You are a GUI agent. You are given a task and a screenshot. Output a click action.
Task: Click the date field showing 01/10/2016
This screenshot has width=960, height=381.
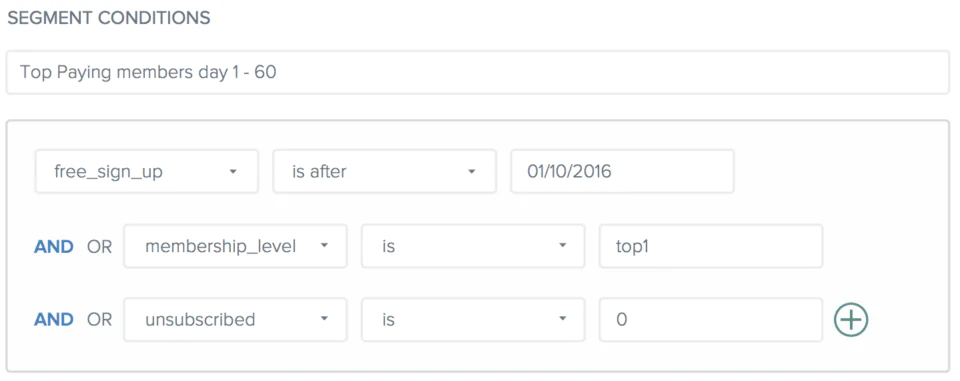(x=622, y=172)
